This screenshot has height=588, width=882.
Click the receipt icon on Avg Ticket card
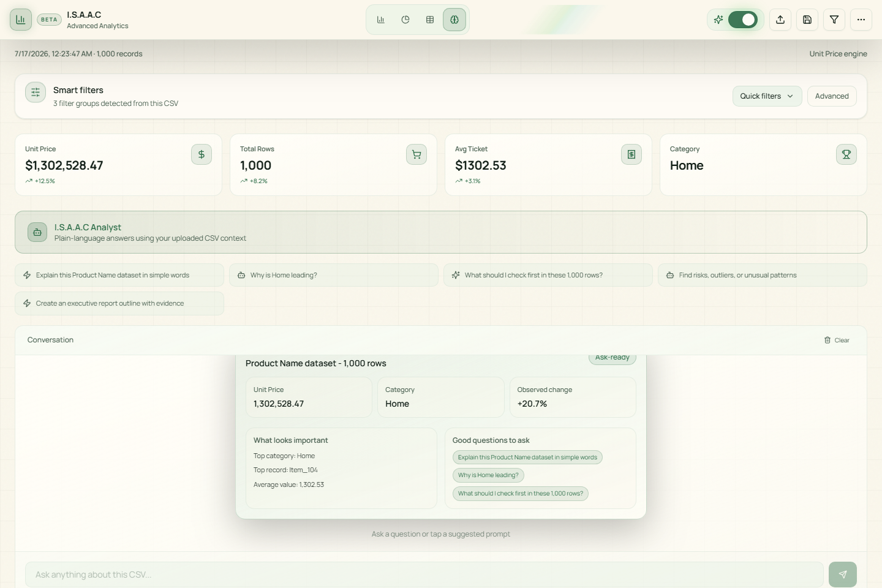tap(631, 154)
